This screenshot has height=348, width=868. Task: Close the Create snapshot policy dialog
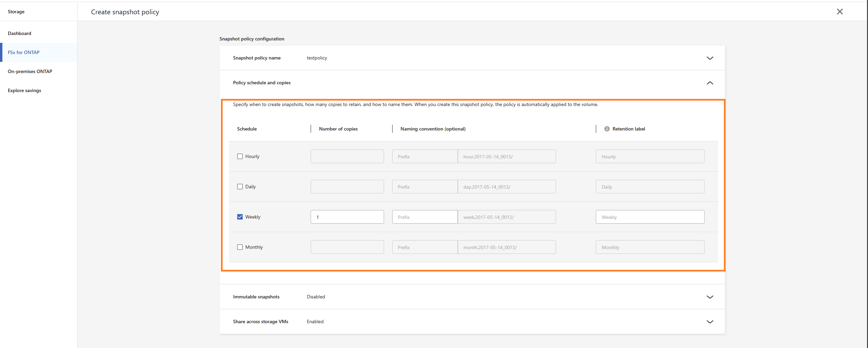(840, 12)
